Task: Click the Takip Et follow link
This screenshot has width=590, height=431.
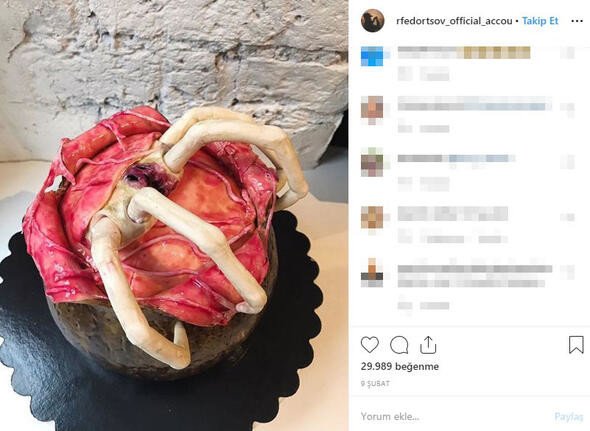Action: 540,21
